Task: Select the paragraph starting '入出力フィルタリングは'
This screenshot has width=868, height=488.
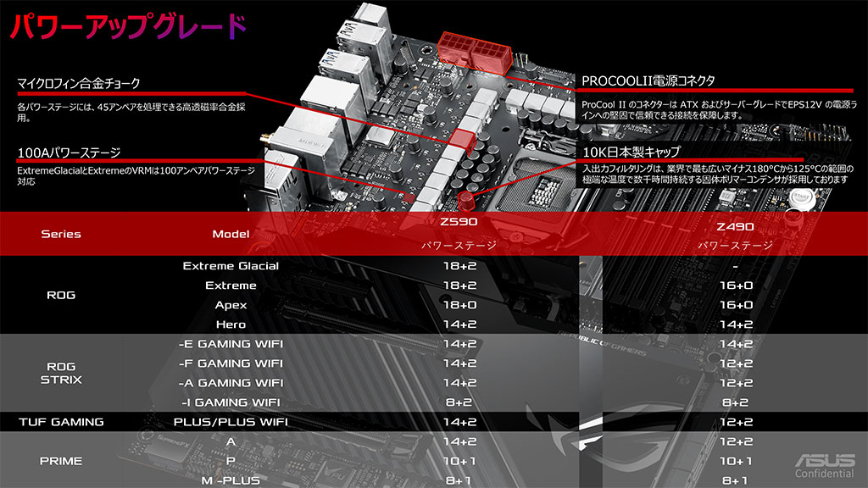Action: [x=717, y=174]
